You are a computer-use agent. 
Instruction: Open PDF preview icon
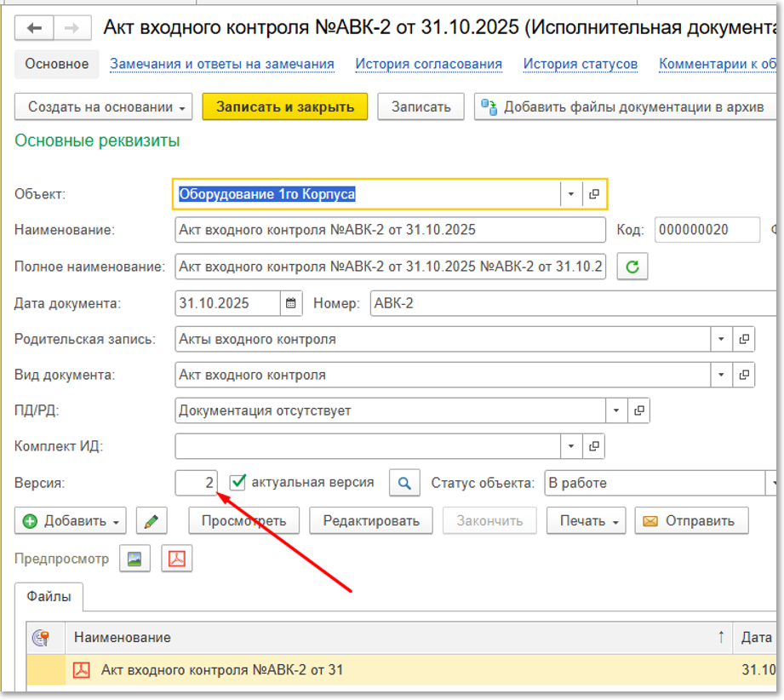(x=177, y=559)
